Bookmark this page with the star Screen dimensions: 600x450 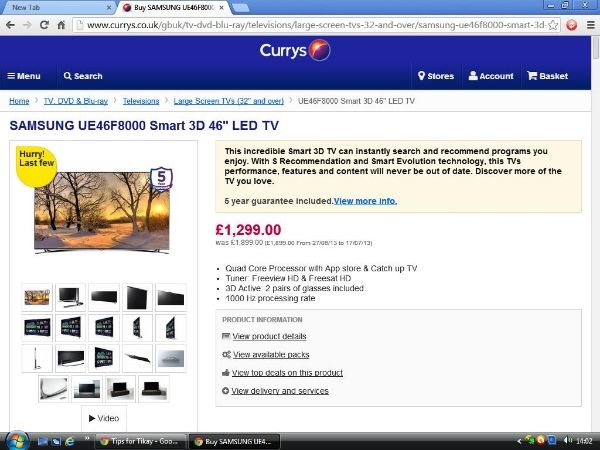[553, 25]
